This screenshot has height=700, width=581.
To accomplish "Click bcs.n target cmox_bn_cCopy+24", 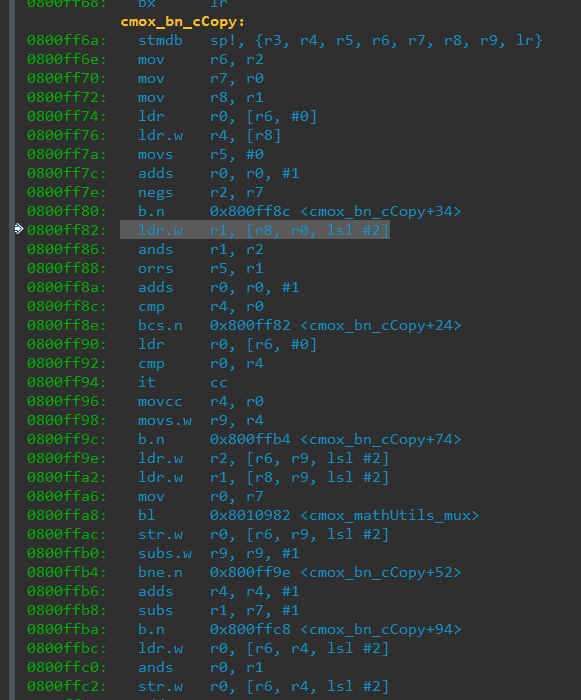I will pos(380,325).
